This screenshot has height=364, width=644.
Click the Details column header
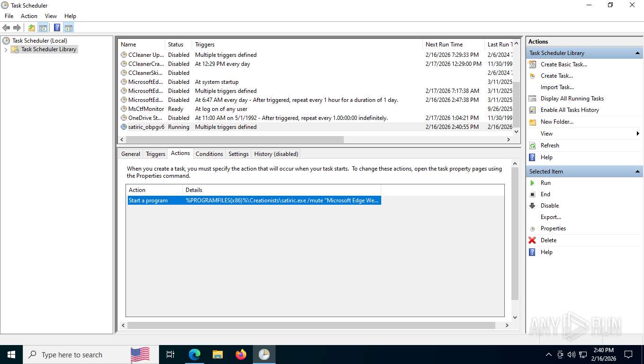(x=282, y=190)
